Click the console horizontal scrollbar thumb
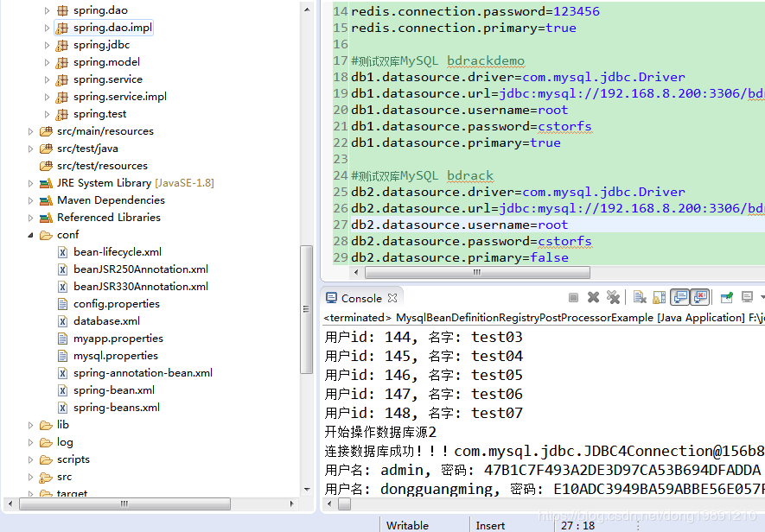Viewport: 765px width, 532px height. (x=344, y=503)
